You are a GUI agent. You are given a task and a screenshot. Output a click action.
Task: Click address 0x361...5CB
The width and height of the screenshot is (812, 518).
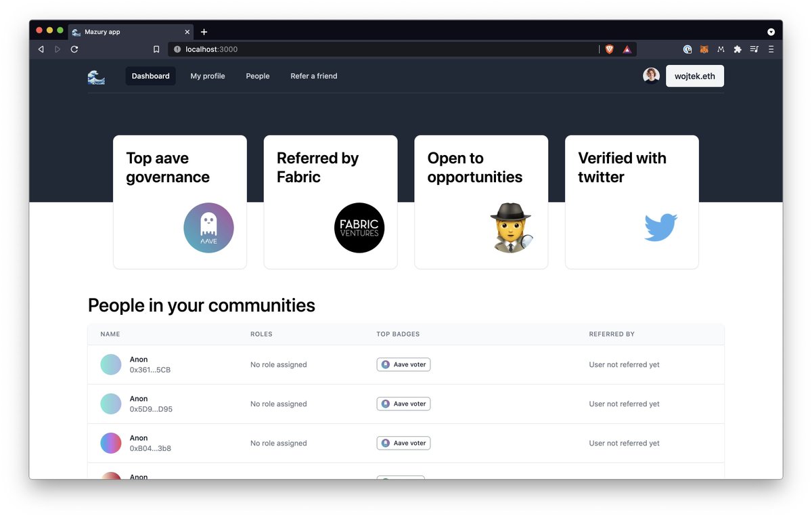[150, 370]
